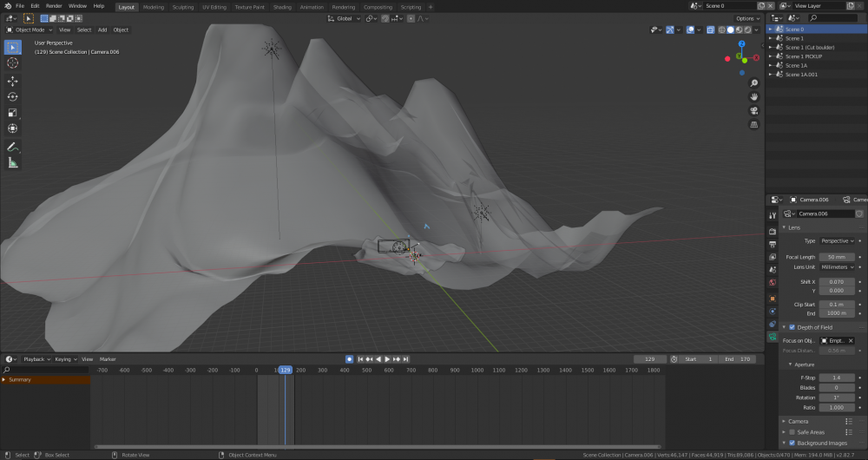Select the Transform tool
This screenshot has width=868, height=460.
[x=13, y=128]
